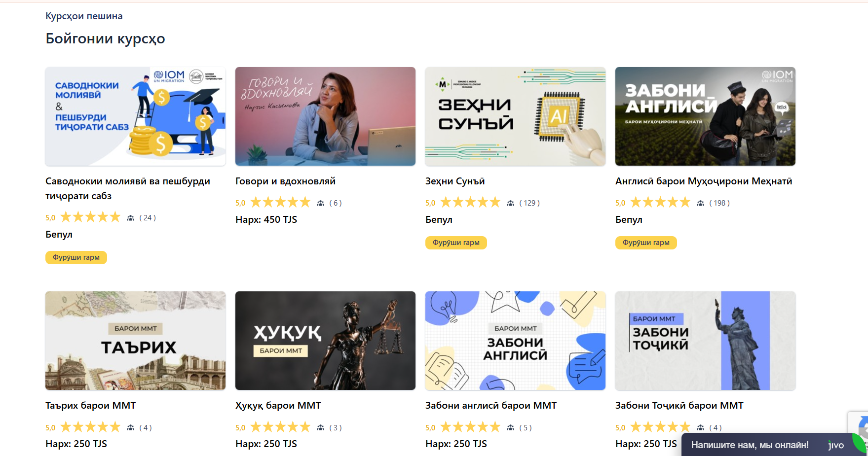Click the Фурӯши гарм badge under Англисӣ course
This screenshot has width=868, height=456.
point(646,243)
